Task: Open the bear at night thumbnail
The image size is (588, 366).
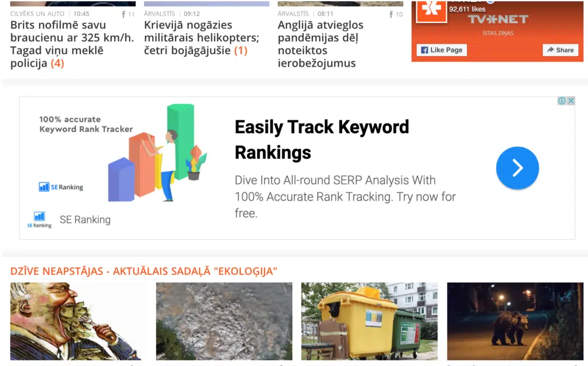Action: pyautogui.click(x=515, y=321)
